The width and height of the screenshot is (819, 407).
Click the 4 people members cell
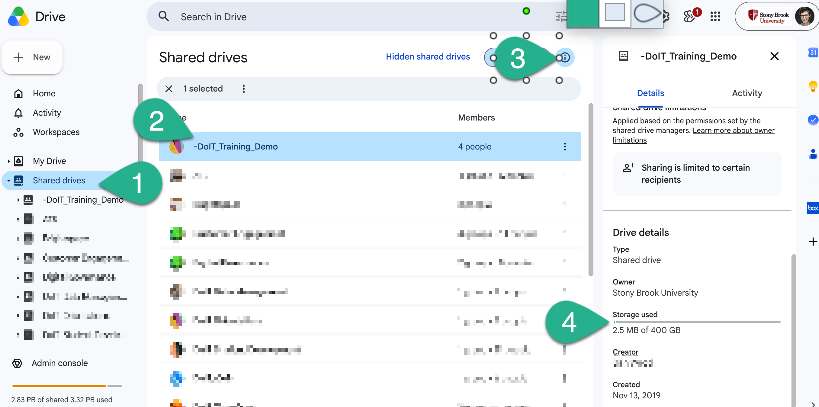(474, 147)
